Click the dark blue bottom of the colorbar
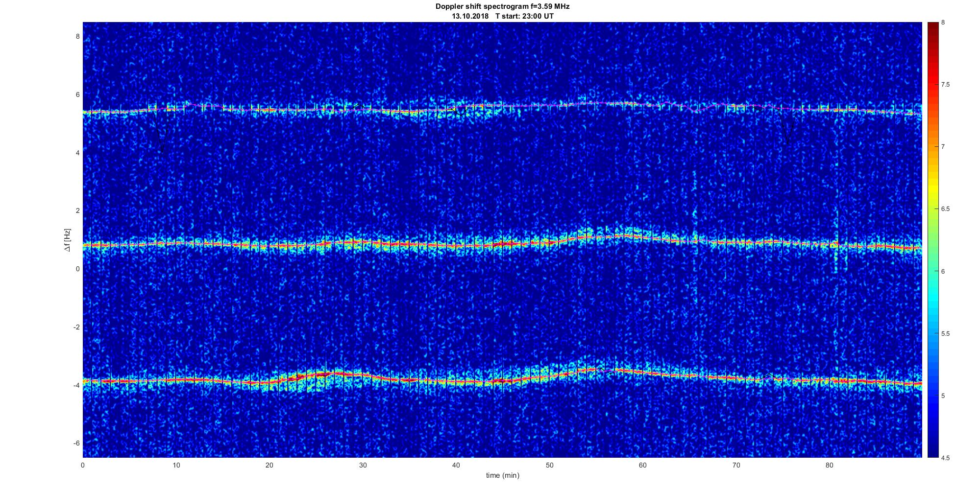Image resolution: width=980 pixels, height=491 pixels. pyautogui.click(x=932, y=450)
